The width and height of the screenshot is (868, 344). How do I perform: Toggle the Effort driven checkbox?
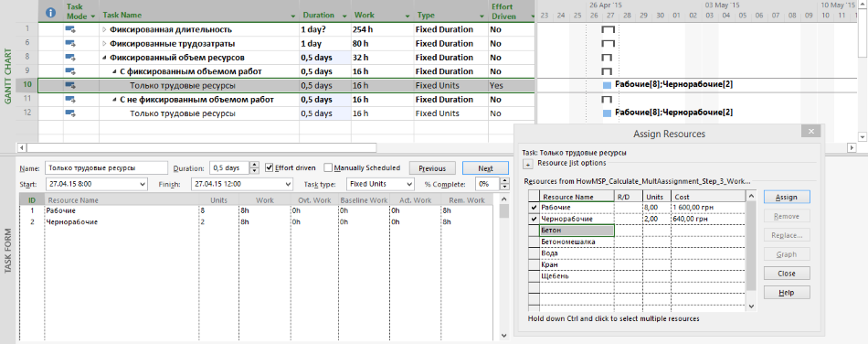tap(270, 167)
